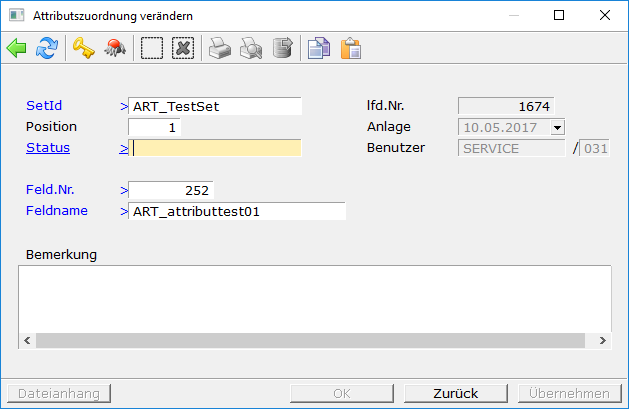Click into the yellow Status field
Screen dimensions: 629x409
[216, 148]
